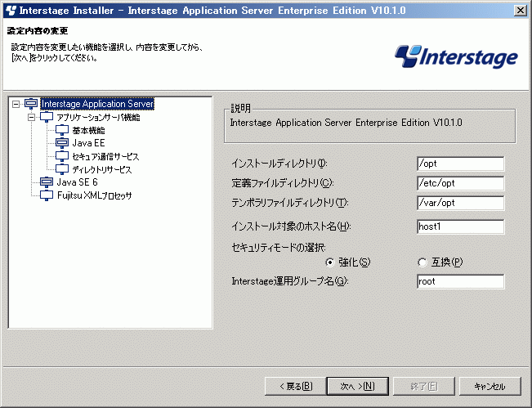
Task: Click the description text in 説明 box
Action: point(346,123)
